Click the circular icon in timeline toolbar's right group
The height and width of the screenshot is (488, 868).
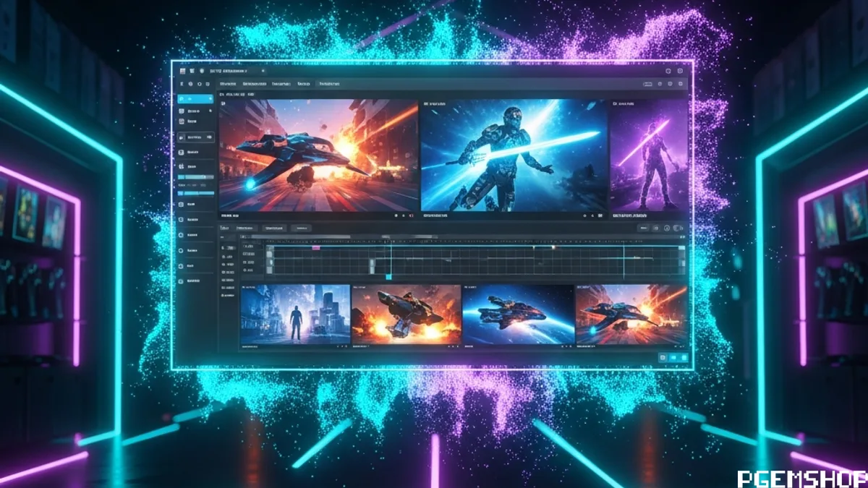coord(667,228)
